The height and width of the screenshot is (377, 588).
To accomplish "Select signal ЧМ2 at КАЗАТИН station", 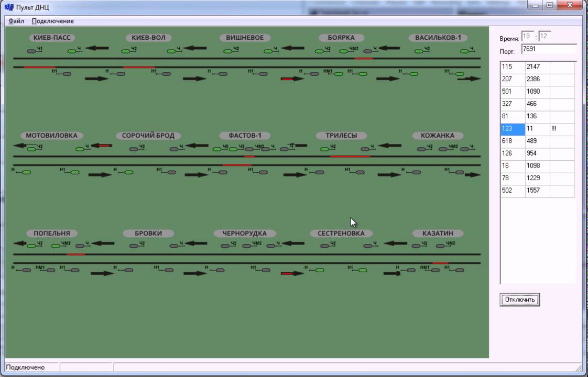I will pyautogui.click(x=440, y=246).
